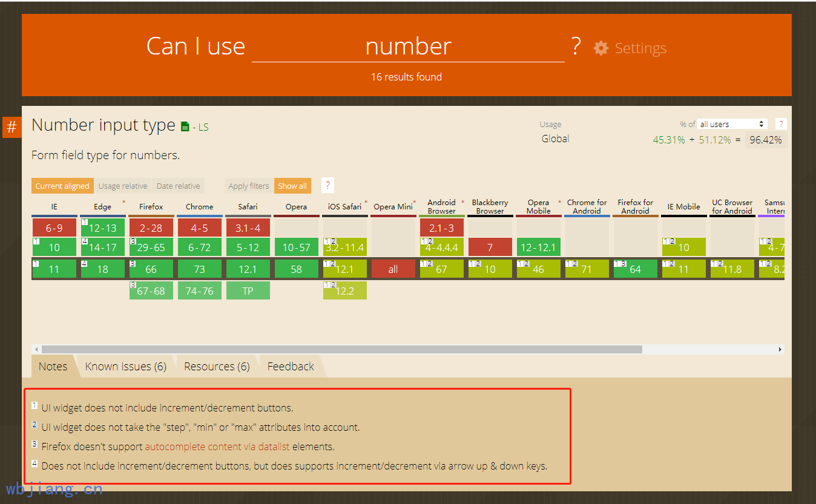
Task: Switch to Date relative view
Action: [x=178, y=186]
